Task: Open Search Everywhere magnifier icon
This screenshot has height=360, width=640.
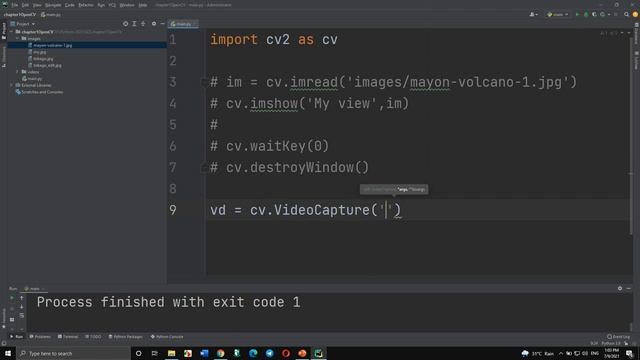Action: [x=627, y=14]
